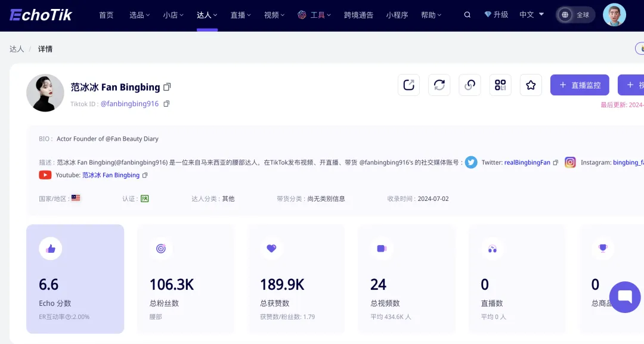Image resolution: width=644 pixels, height=344 pixels.
Task: Click the Instagram icon
Action: pos(570,162)
